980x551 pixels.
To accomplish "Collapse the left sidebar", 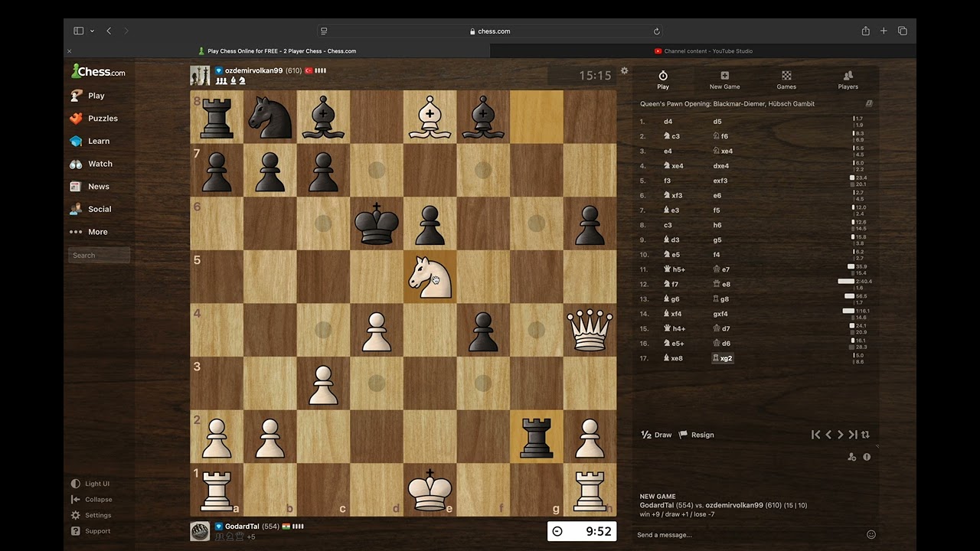I will point(91,500).
